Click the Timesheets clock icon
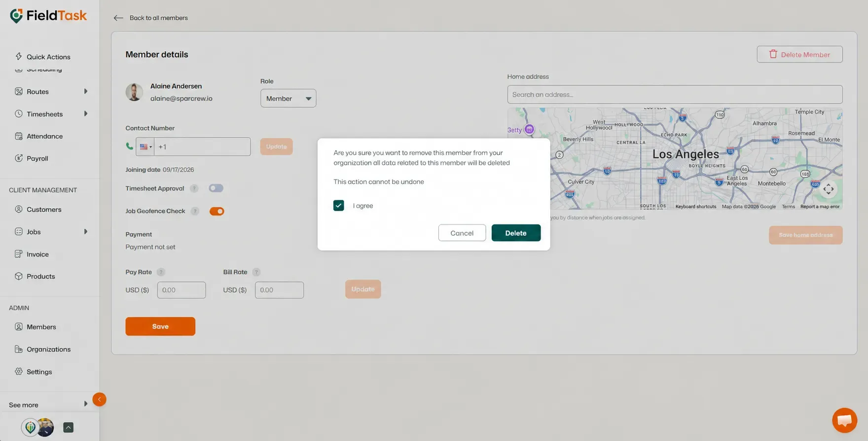Screen dimensions: 868x441 [19, 113]
